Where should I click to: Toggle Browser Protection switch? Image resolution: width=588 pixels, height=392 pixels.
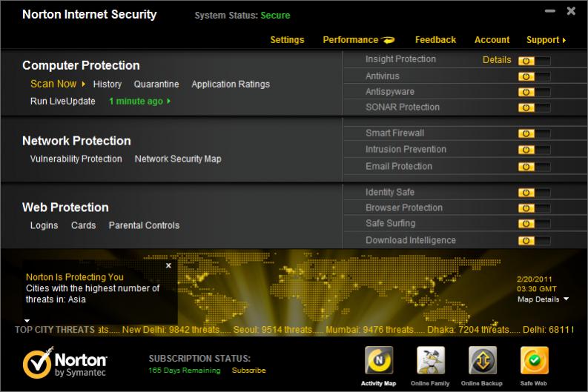[535, 208]
